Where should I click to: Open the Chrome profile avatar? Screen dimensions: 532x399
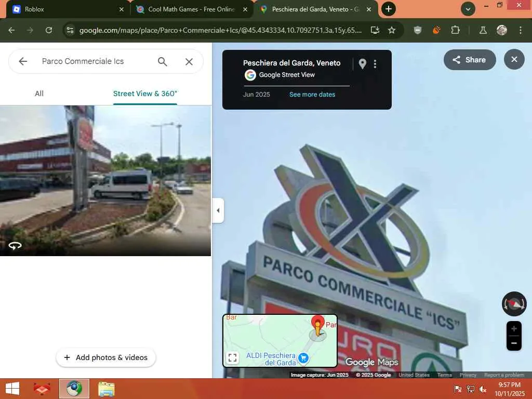click(x=502, y=30)
